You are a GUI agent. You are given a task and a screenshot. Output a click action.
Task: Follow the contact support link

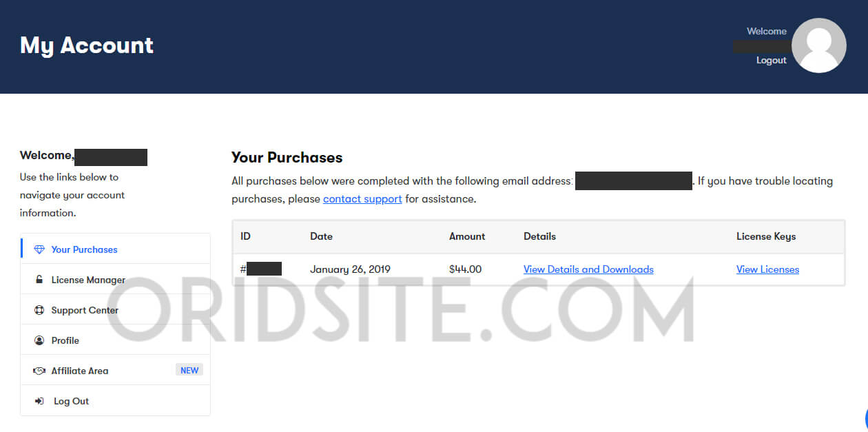(x=362, y=199)
